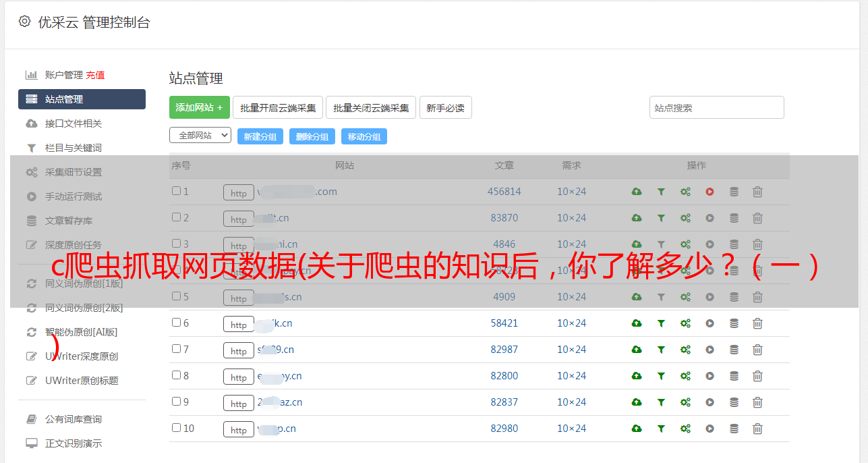Viewport: 868px width, 463px height.
Task: Click 批量开启云端采集 button
Action: pos(278,107)
